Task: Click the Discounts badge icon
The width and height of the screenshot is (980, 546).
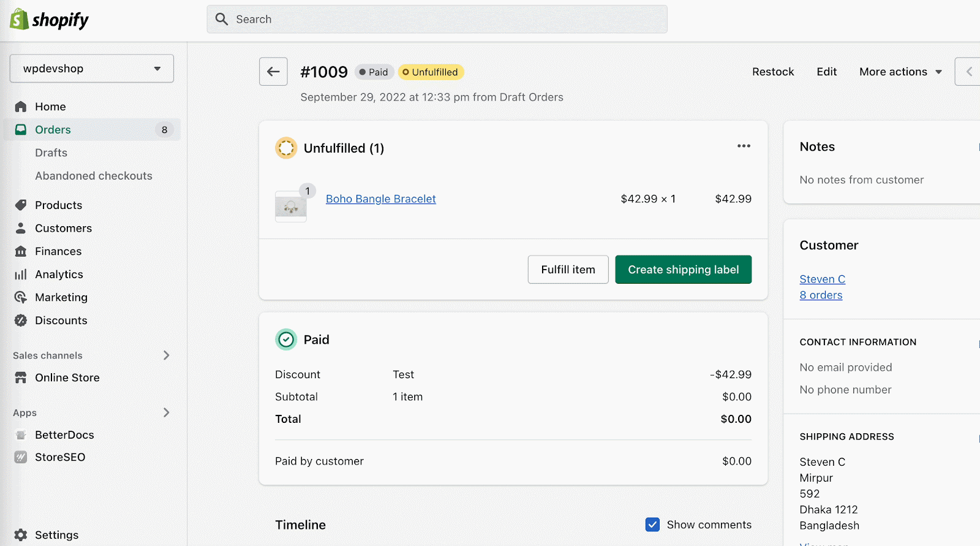Action: pos(21,320)
